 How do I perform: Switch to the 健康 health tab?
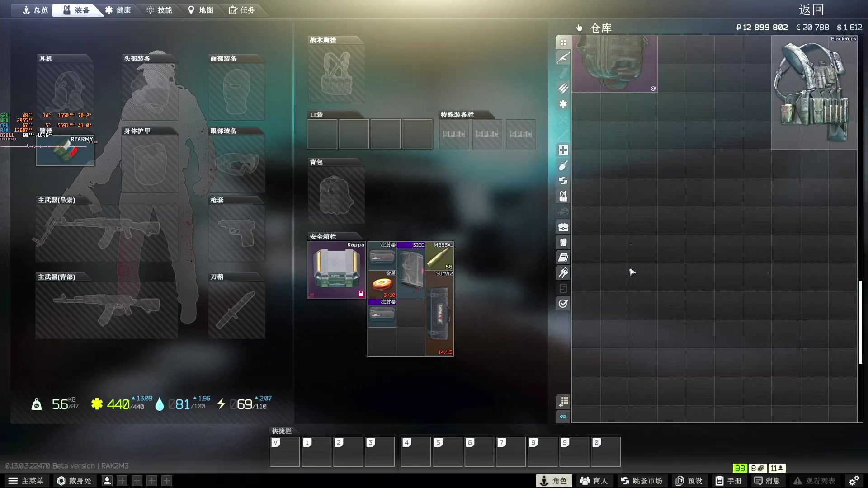(x=118, y=10)
